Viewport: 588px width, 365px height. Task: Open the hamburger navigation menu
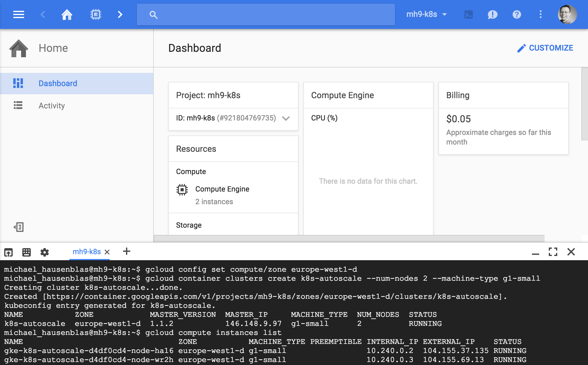tap(19, 14)
